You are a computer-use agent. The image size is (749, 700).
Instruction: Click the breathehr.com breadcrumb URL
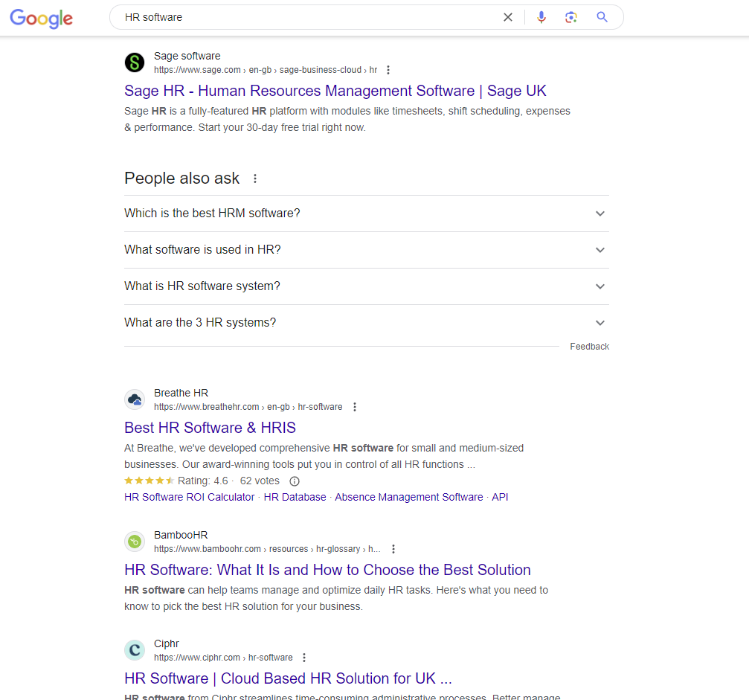point(248,407)
